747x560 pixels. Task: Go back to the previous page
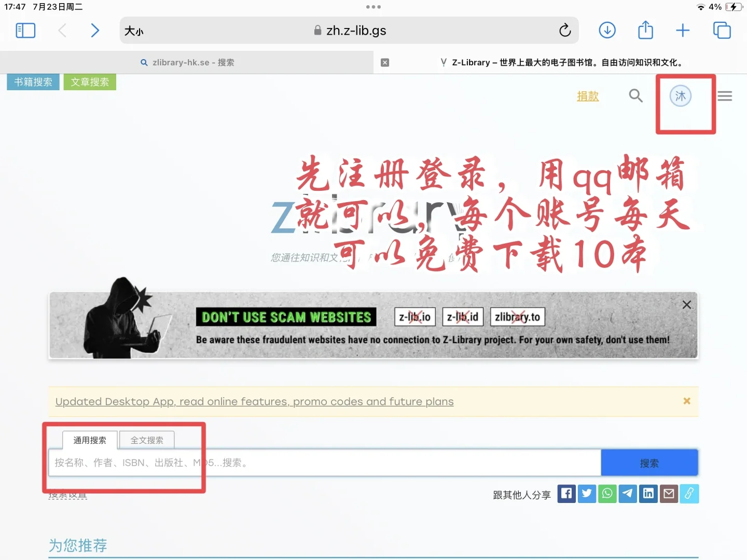tap(62, 31)
